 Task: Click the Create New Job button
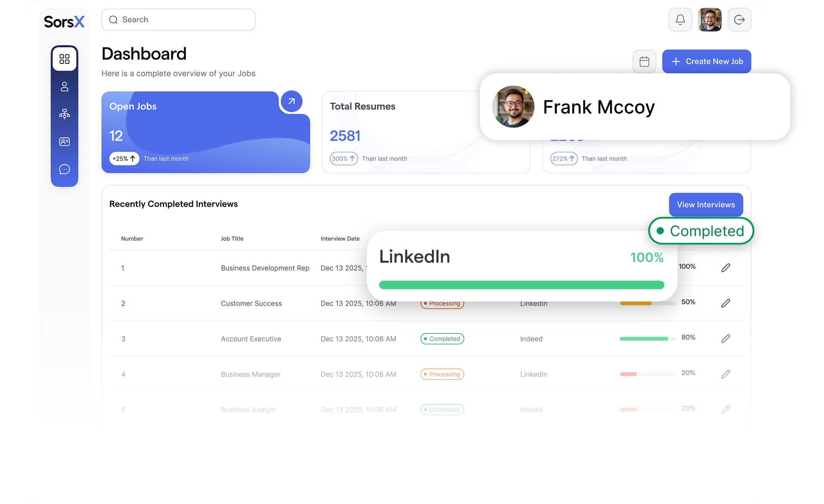(x=706, y=61)
